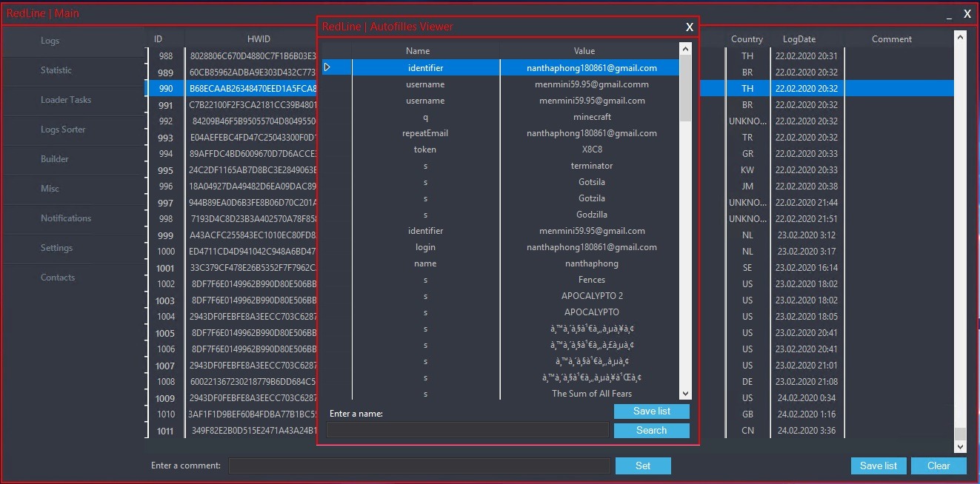Click LogDate '22.02.2020 21:44'
Image resolution: width=980 pixels, height=484 pixels.
tap(807, 203)
